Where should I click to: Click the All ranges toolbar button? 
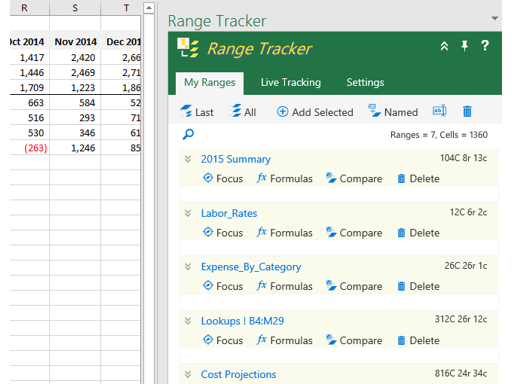[243, 112]
